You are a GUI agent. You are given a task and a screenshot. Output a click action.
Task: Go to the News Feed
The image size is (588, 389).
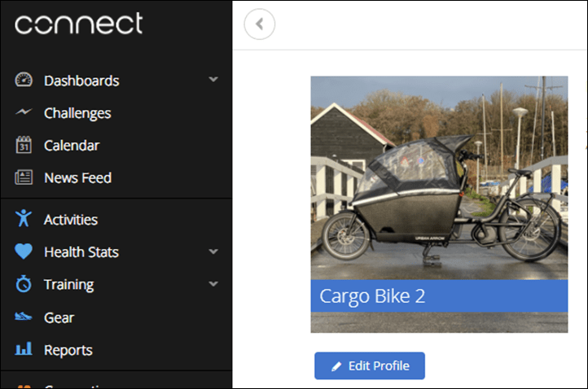(77, 177)
